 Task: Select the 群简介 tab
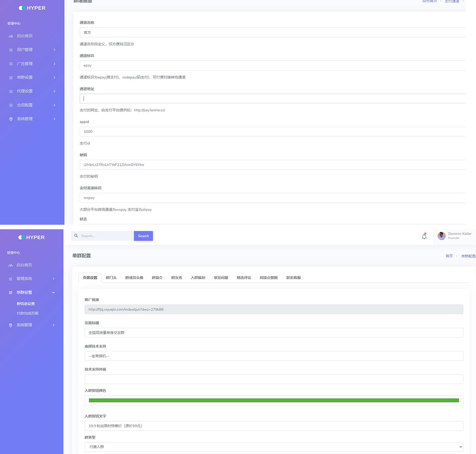[x=157, y=277]
